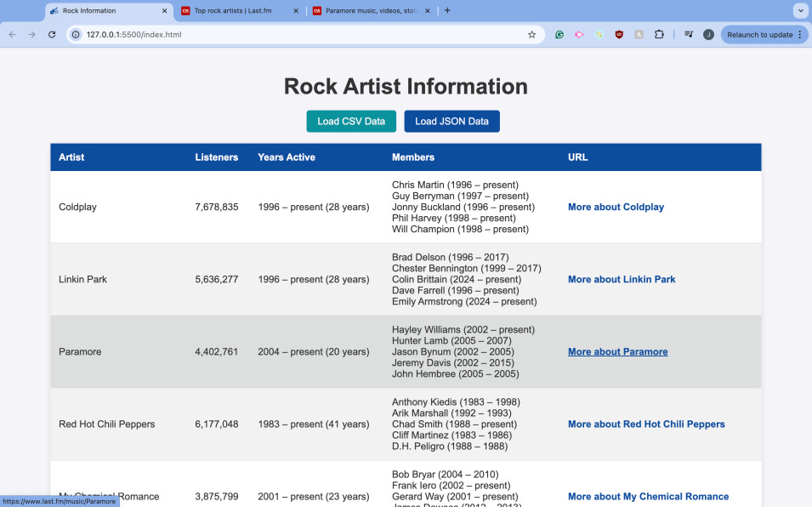Reload the page with the refresh icon
The image size is (812, 507).
(x=52, y=35)
